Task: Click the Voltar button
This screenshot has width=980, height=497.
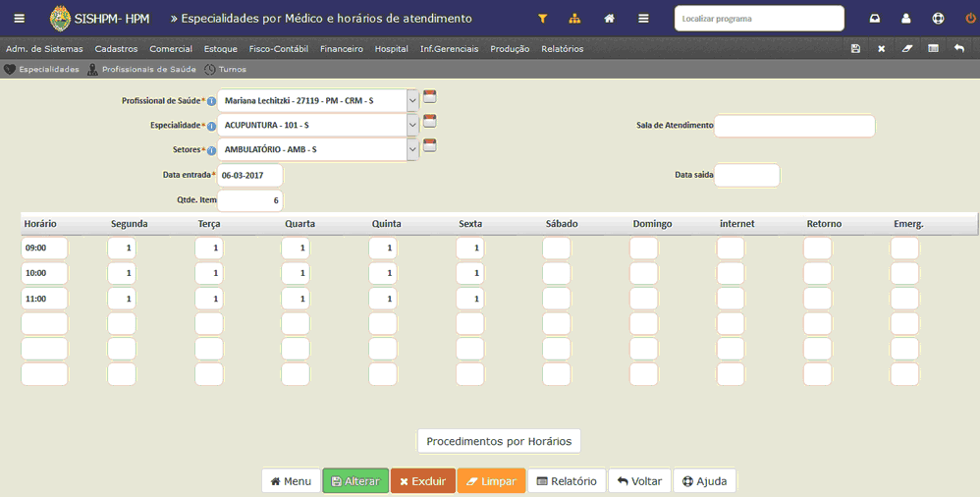Action: [639, 480]
